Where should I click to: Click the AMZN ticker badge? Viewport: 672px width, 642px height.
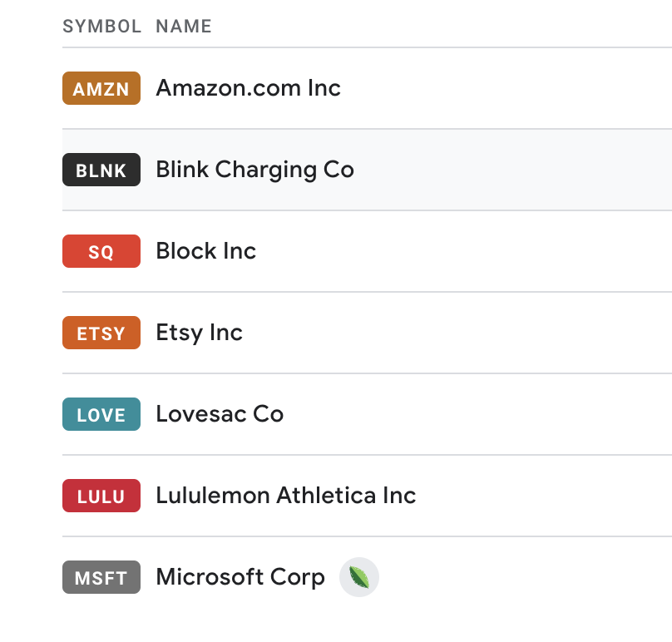(101, 88)
